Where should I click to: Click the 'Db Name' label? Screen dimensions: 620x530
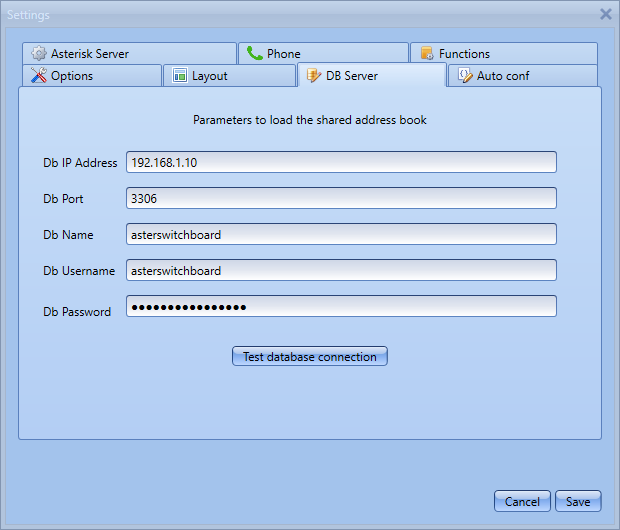click(68, 235)
